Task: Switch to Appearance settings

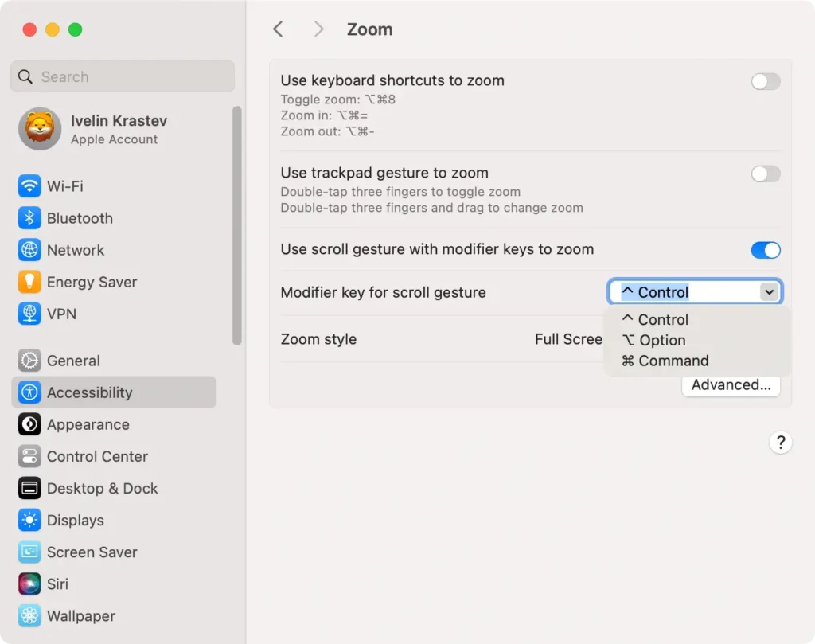Action: pos(25,424)
